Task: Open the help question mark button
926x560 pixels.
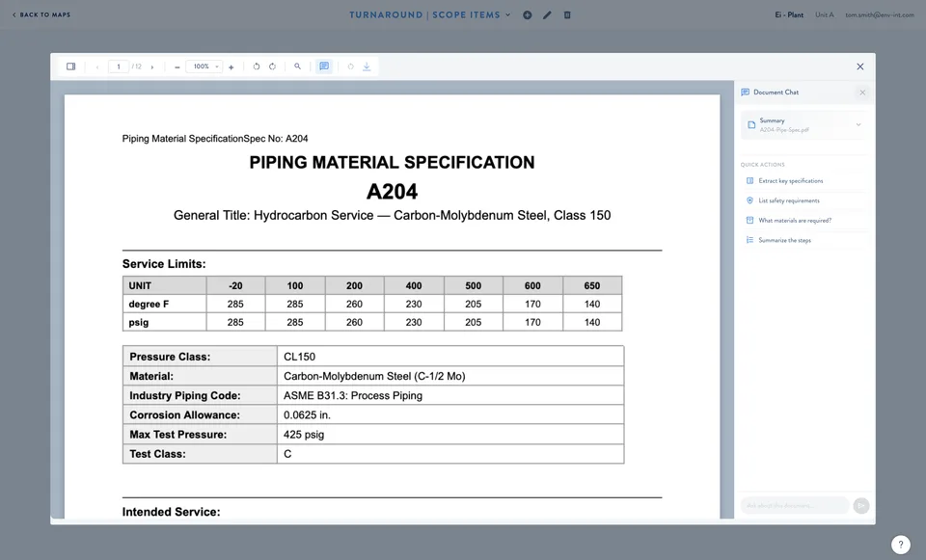Action: (x=900, y=545)
